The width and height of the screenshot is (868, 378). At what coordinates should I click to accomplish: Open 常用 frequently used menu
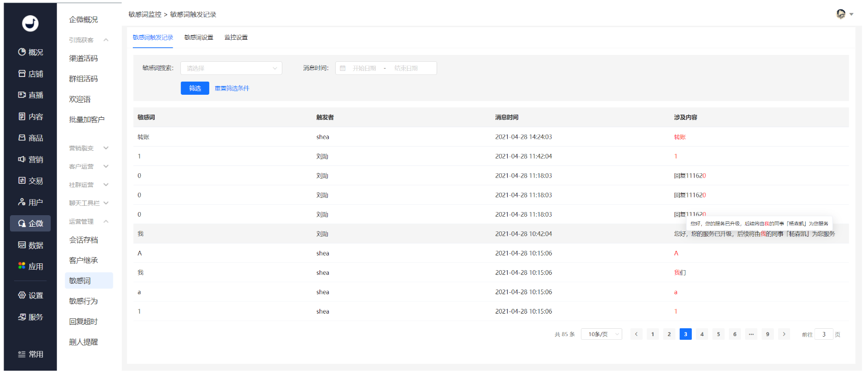click(30, 354)
